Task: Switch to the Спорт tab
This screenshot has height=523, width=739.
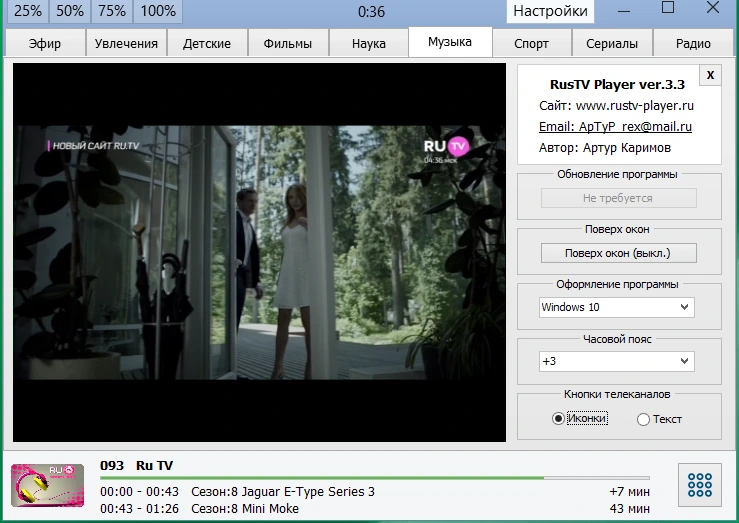Action: point(531,43)
